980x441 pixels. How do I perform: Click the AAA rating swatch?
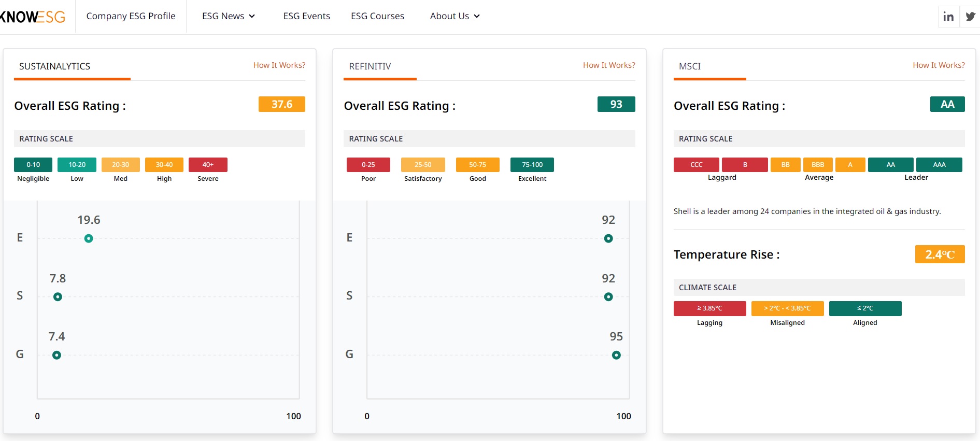click(x=939, y=165)
